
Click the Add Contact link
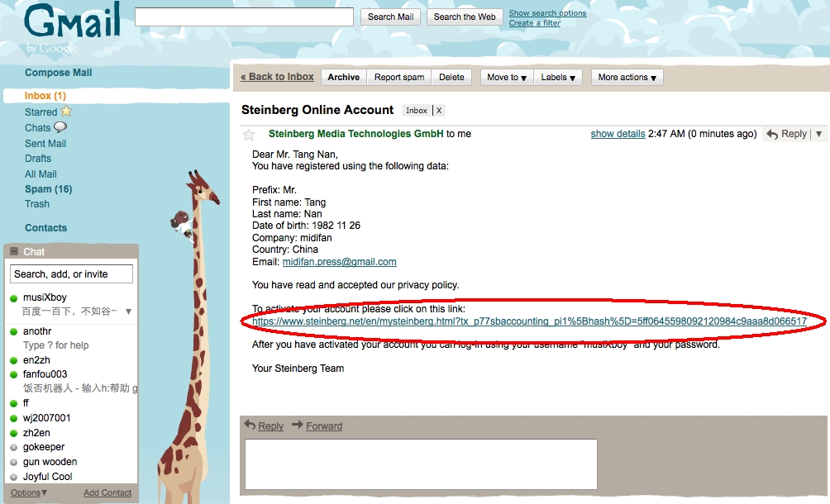point(107,492)
